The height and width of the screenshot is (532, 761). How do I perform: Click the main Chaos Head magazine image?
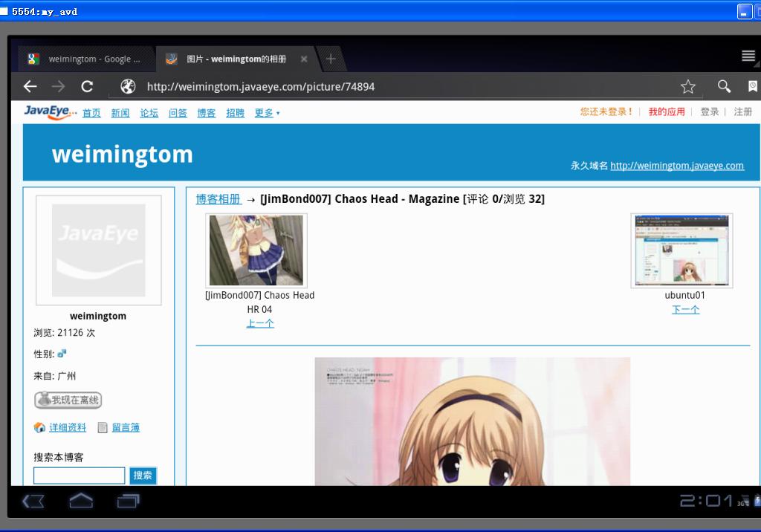click(472, 421)
